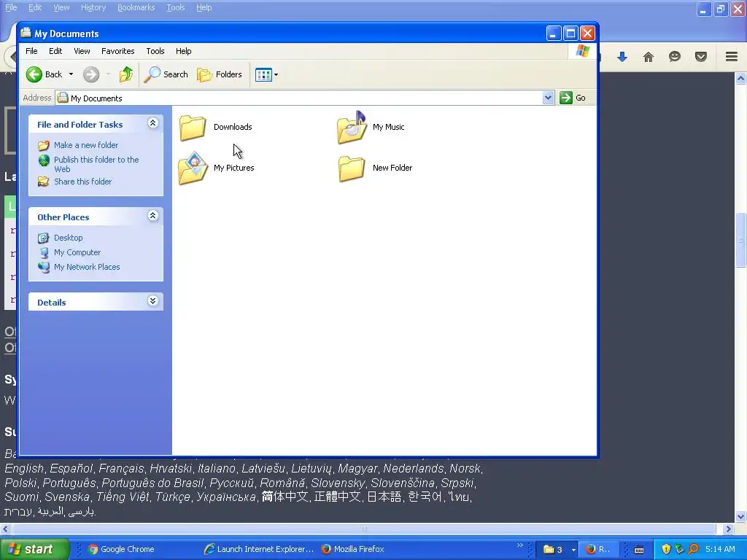
Task: Click the magnifier tray icon
Action: pyautogui.click(x=693, y=549)
